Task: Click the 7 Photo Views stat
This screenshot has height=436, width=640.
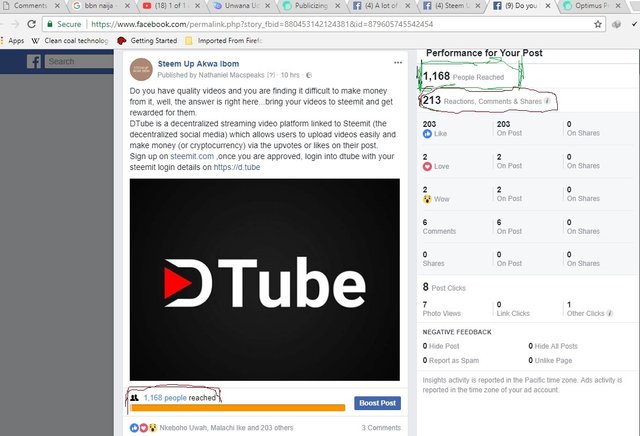Action: click(442, 309)
